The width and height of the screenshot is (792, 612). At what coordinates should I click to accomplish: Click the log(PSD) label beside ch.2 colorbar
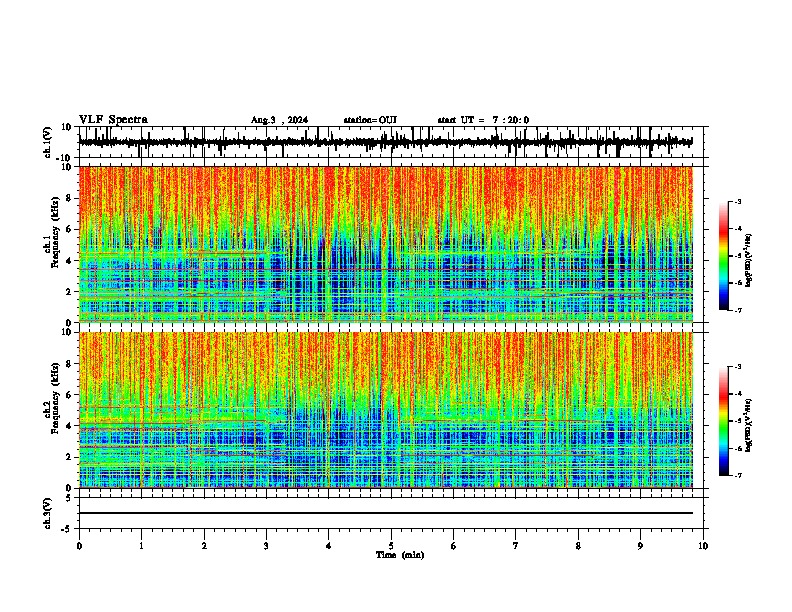click(x=749, y=425)
